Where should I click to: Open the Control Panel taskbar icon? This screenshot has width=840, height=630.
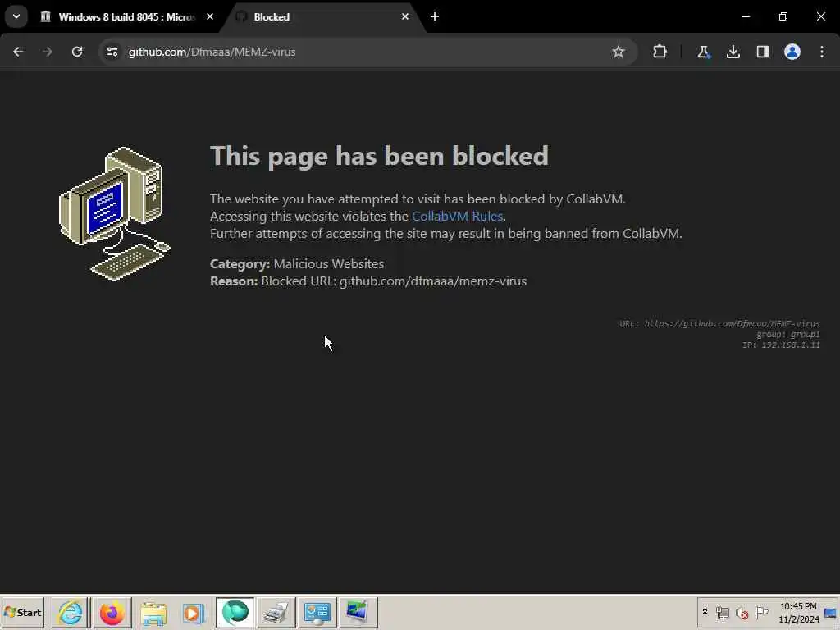(317, 612)
